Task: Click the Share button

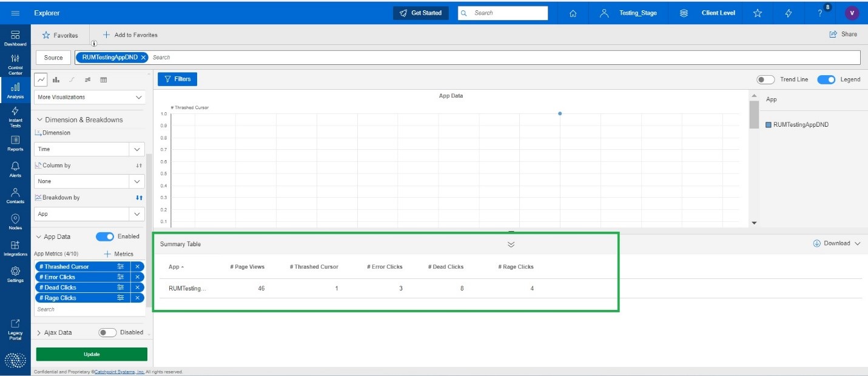Action: 843,35
